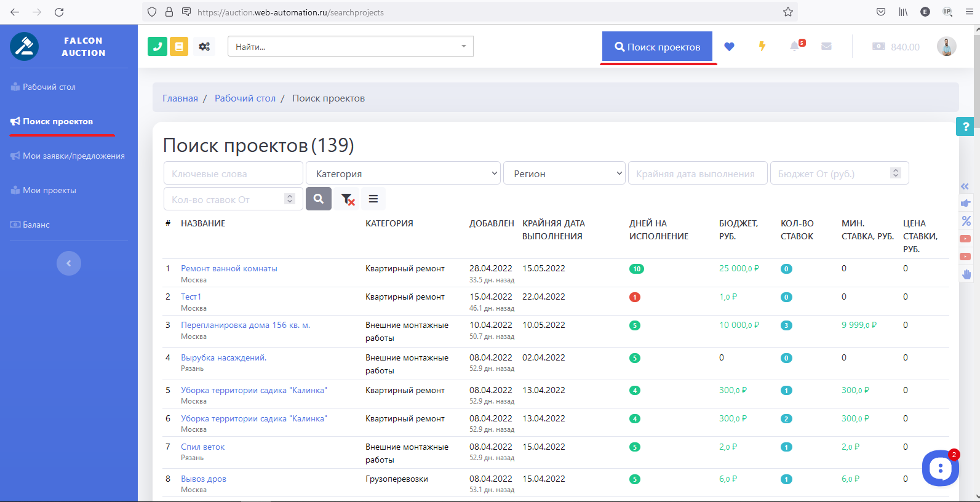Expand the Категория dropdown
The height and width of the screenshot is (502, 980).
[403, 173]
